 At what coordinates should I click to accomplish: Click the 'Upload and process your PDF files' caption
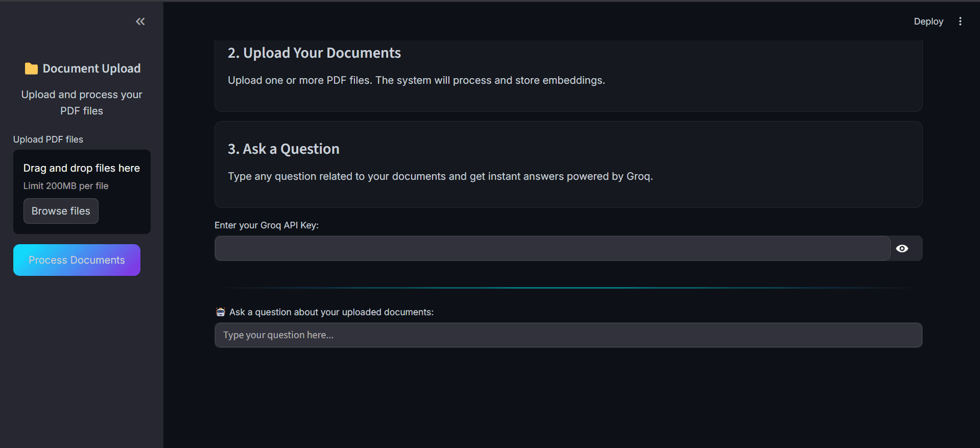tap(82, 103)
